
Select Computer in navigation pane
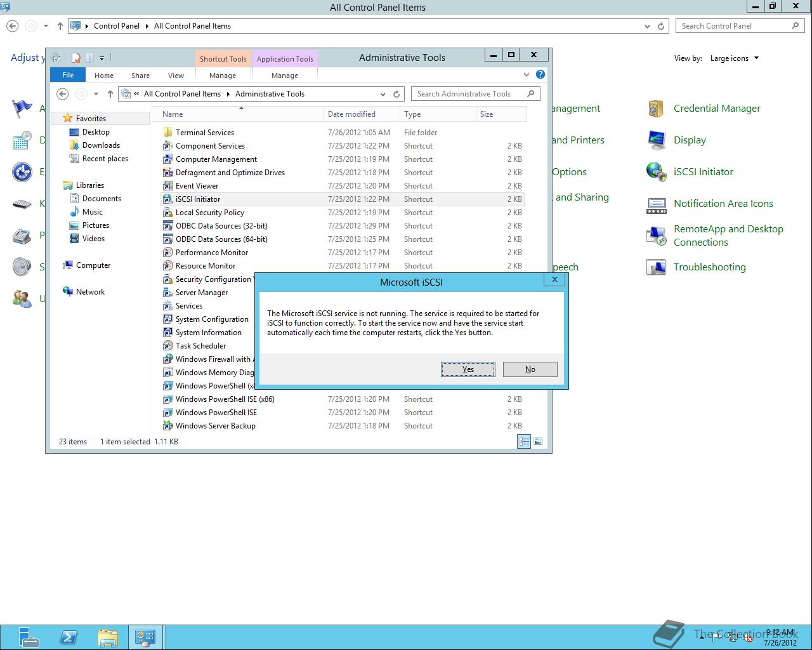point(93,265)
